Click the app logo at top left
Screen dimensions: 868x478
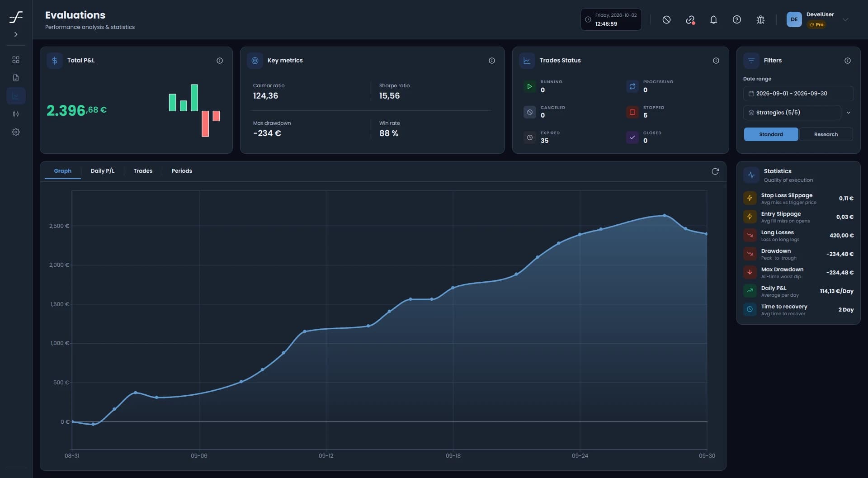pos(16,17)
